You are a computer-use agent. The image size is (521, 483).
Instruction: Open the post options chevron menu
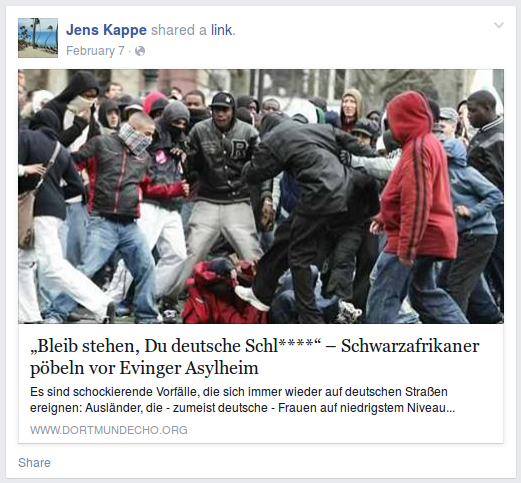[499, 25]
